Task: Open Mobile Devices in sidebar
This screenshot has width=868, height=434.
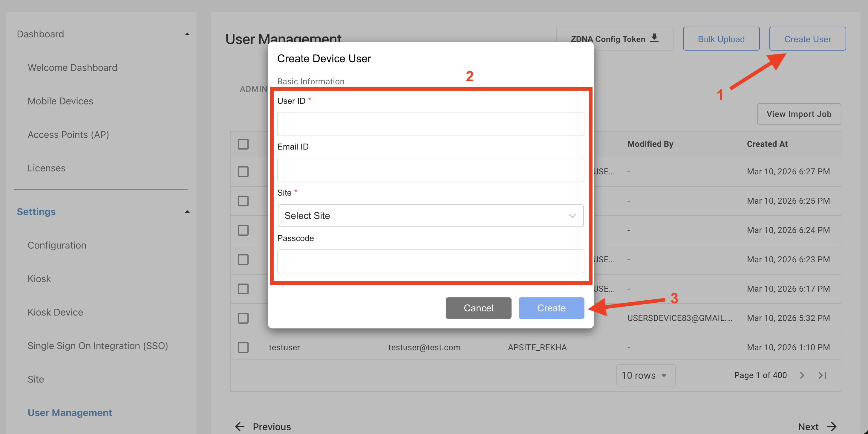Action: 60,101
